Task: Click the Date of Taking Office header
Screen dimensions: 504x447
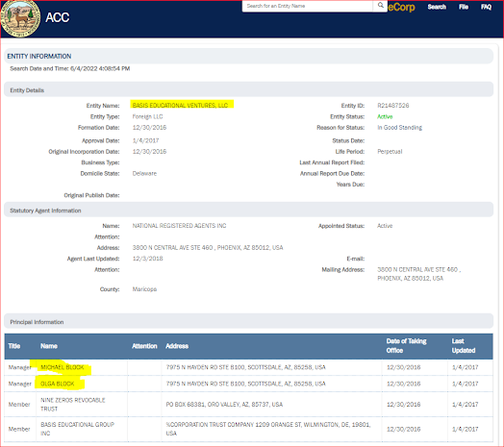Action: click(406, 346)
